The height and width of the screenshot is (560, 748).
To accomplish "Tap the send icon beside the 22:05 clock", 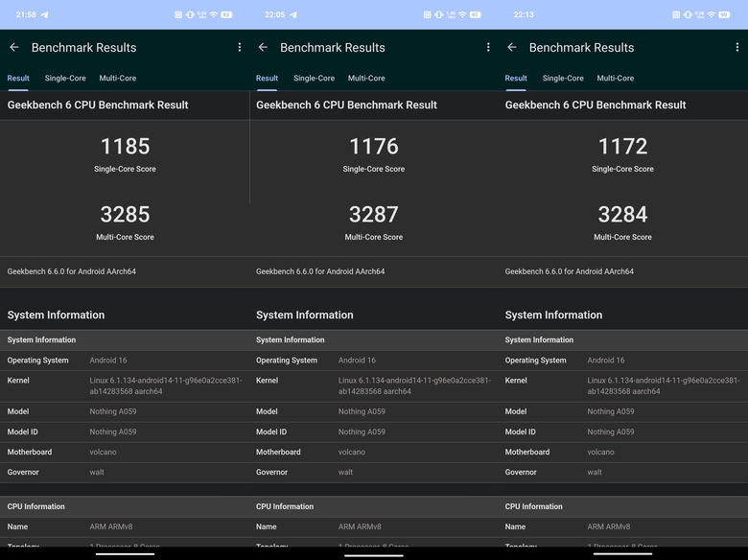I will tap(293, 15).
